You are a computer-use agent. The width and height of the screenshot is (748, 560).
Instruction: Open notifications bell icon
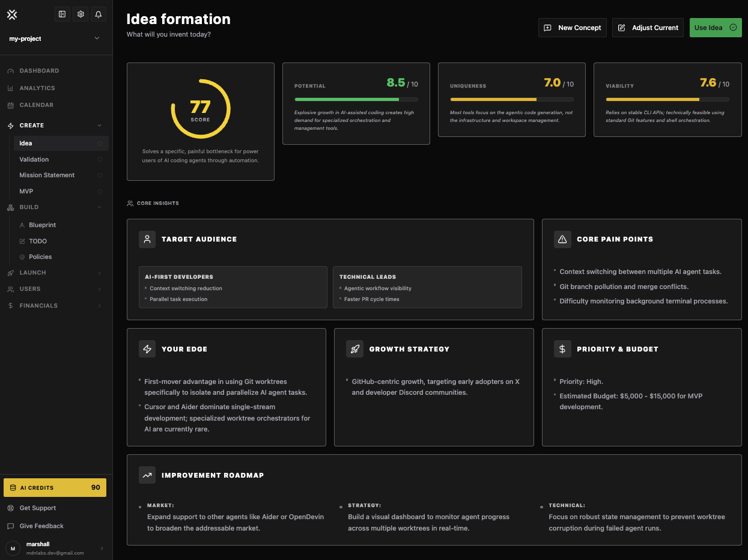(99, 14)
